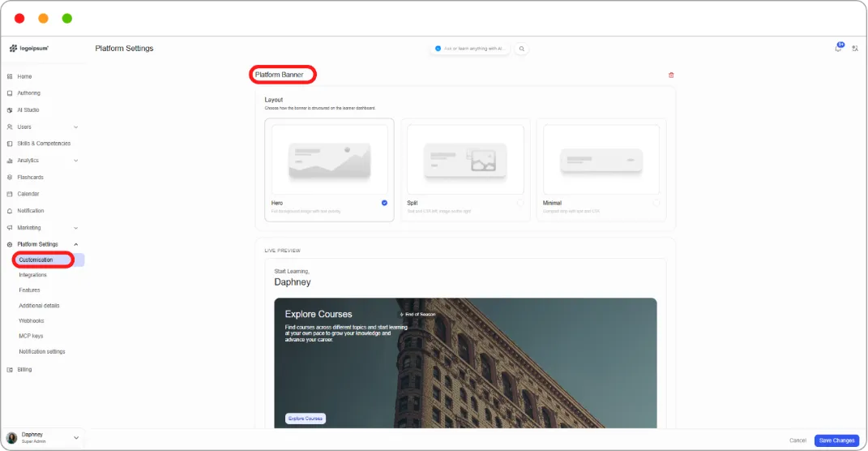This screenshot has width=868, height=451.
Task: Click the Analytics bar chart icon
Action: coord(10,161)
